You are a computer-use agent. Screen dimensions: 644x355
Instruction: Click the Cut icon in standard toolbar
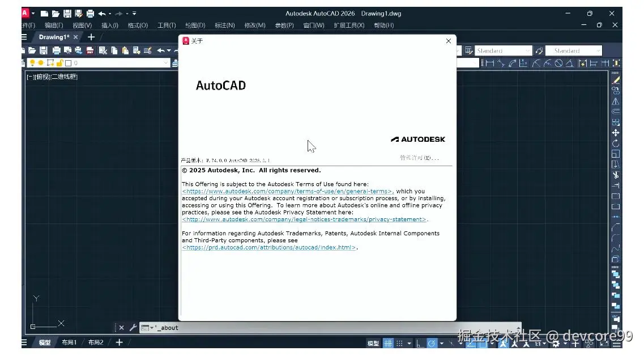103,50
